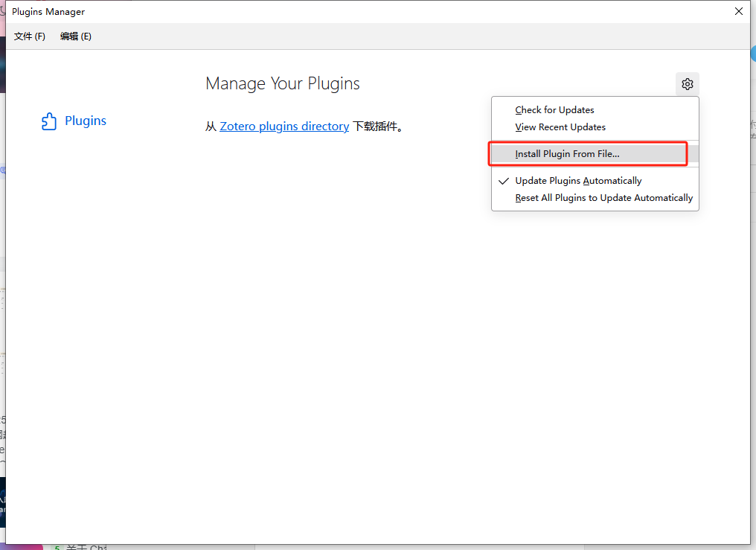Click the Plugins Manager window title
The image size is (756, 550).
click(x=48, y=12)
